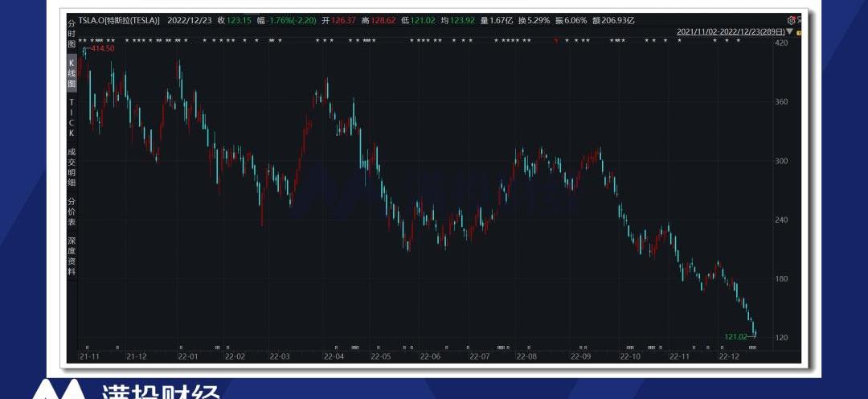Image resolution: width=868 pixels, height=399 pixels.
Task: Click the 2022/12/23 date in header
Action: 190,20
